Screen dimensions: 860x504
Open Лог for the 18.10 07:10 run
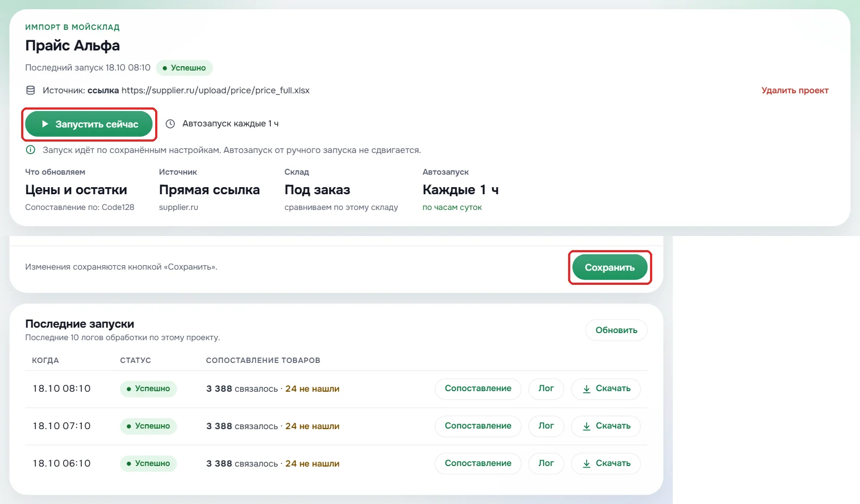546,426
